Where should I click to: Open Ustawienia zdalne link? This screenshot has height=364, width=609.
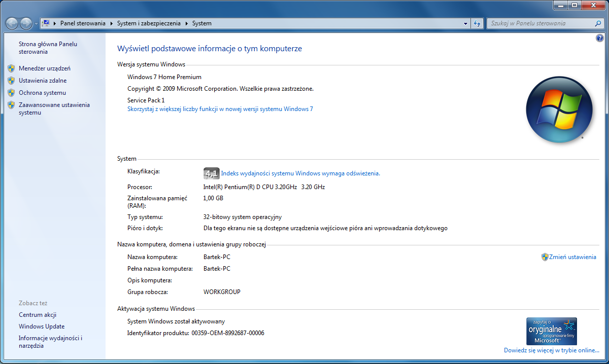click(43, 81)
